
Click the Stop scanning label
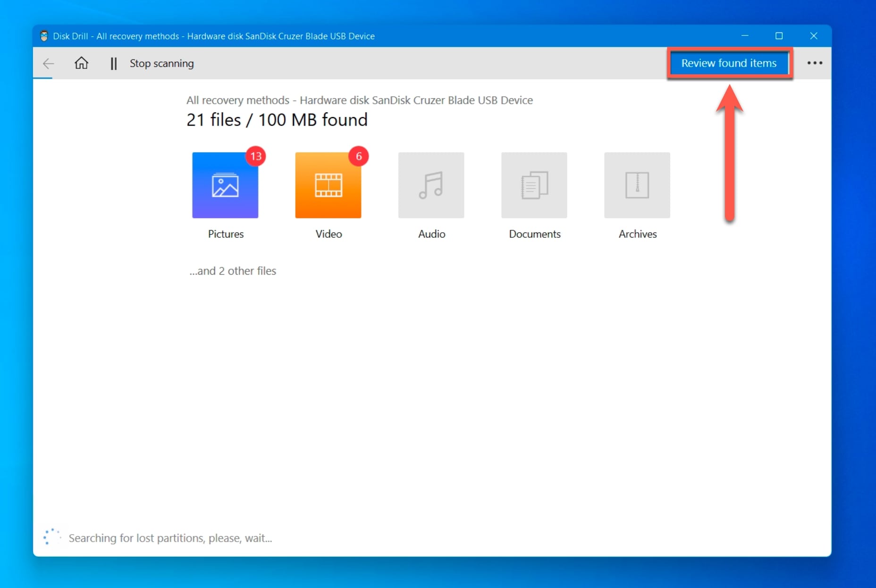(161, 63)
